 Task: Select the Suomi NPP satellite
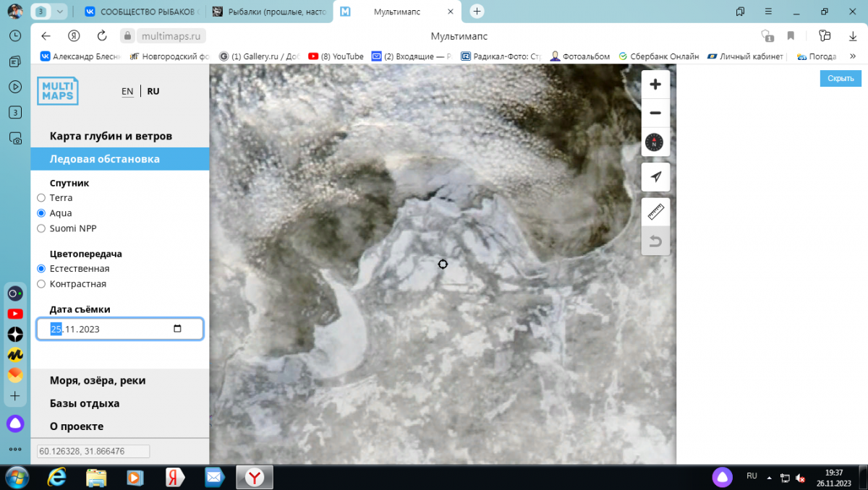41,228
